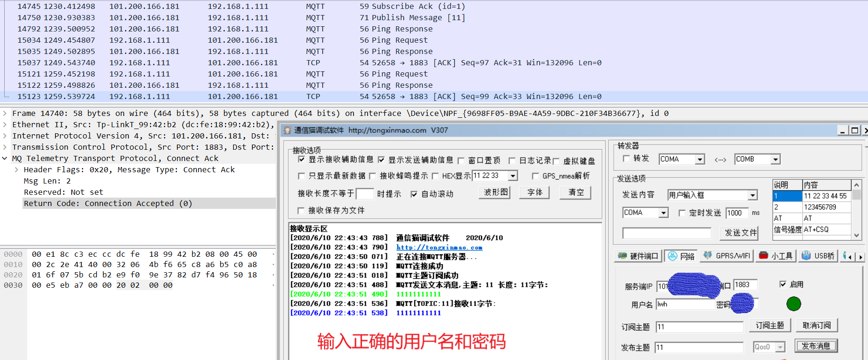The image size is (868, 360).
Task: Switch to the 网络 network tab
Action: pyautogui.click(x=681, y=256)
